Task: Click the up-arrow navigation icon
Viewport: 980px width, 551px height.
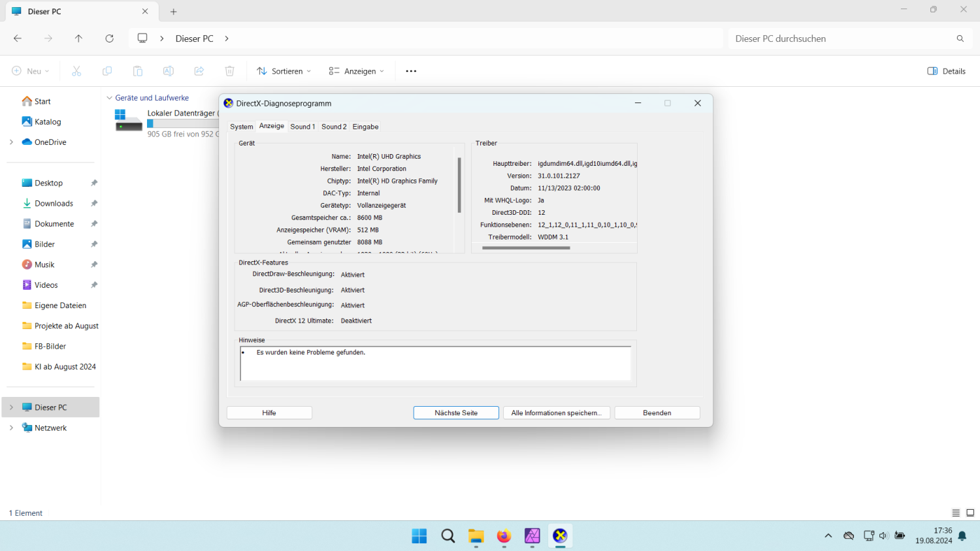Action: [78, 39]
